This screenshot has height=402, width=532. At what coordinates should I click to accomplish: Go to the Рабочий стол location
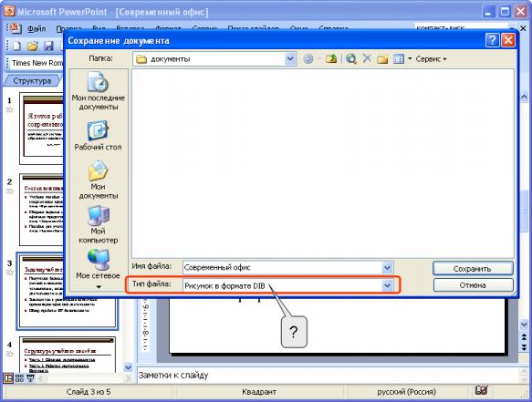click(x=98, y=135)
